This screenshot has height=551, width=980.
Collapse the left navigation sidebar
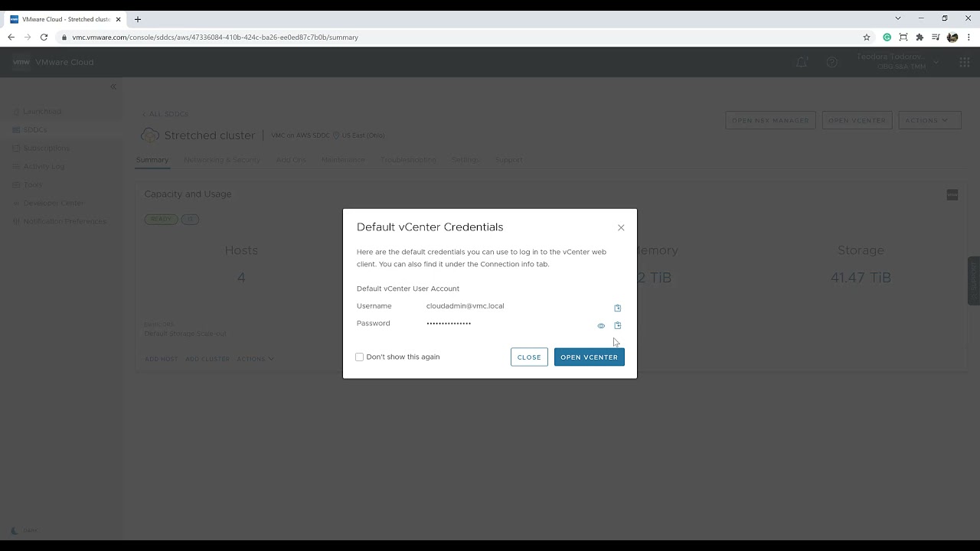pyautogui.click(x=113, y=86)
